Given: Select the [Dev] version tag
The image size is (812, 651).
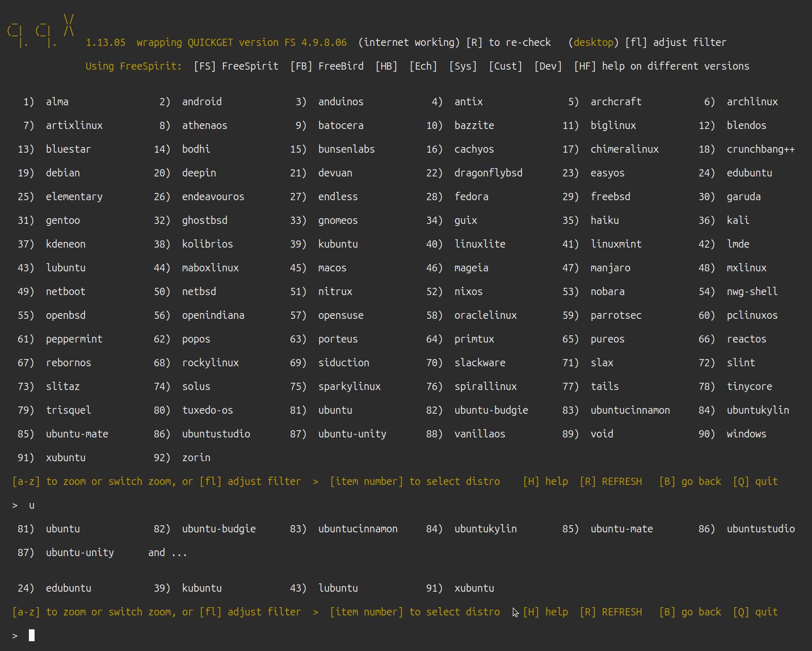Looking at the screenshot, I should click(x=548, y=66).
